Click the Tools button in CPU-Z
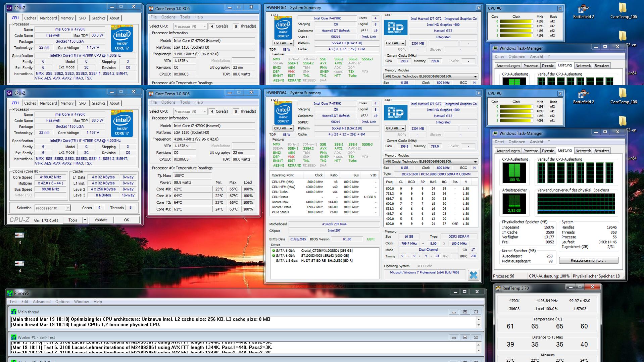 tap(73, 220)
